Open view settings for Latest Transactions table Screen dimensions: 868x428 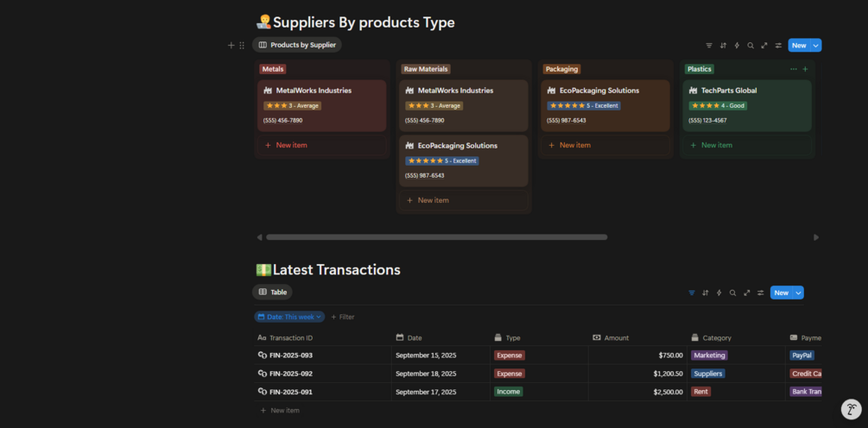(x=760, y=293)
